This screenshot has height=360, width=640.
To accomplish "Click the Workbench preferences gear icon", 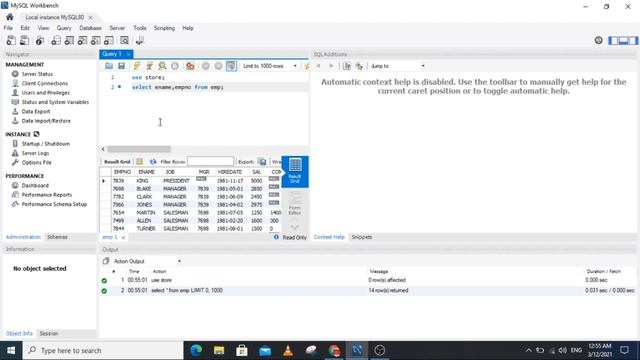I will [598, 40].
